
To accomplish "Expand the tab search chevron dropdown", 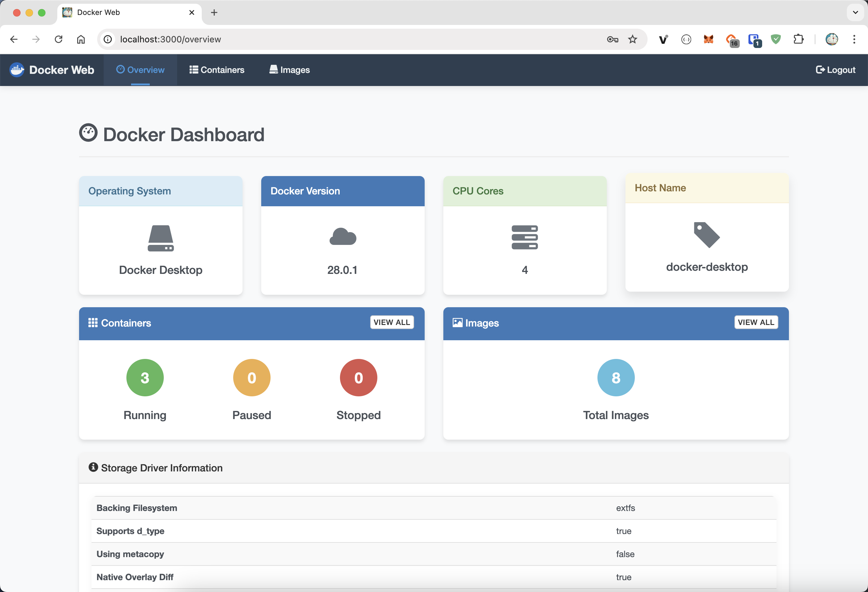I will [x=855, y=12].
